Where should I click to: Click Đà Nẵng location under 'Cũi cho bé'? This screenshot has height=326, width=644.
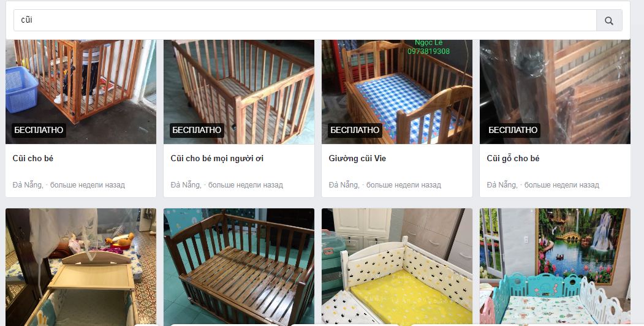pos(28,185)
